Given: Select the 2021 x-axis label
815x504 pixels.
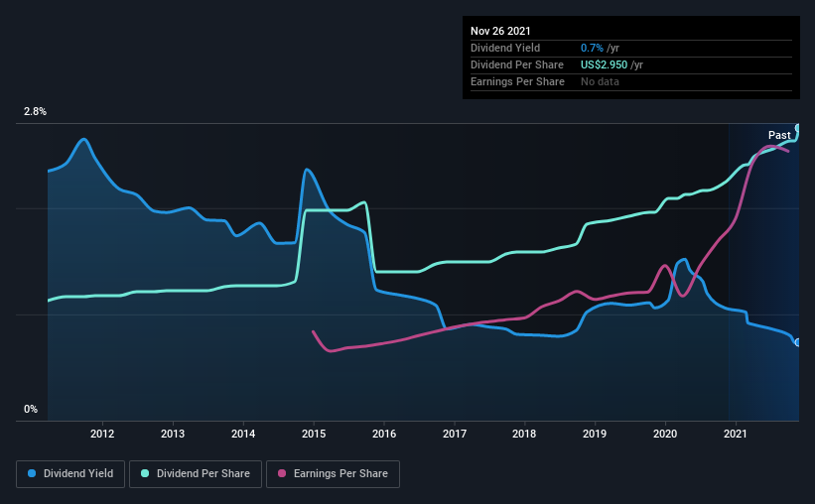Looking at the screenshot, I should point(735,434).
